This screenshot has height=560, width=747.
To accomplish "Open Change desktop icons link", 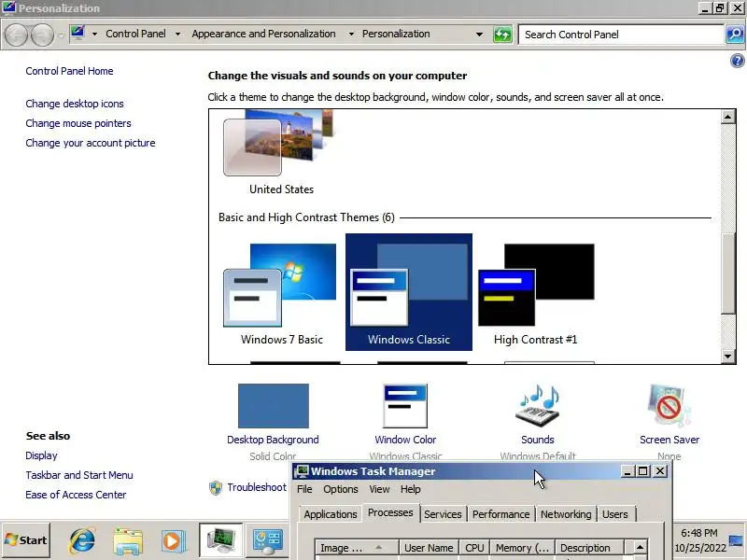I will [x=75, y=104].
